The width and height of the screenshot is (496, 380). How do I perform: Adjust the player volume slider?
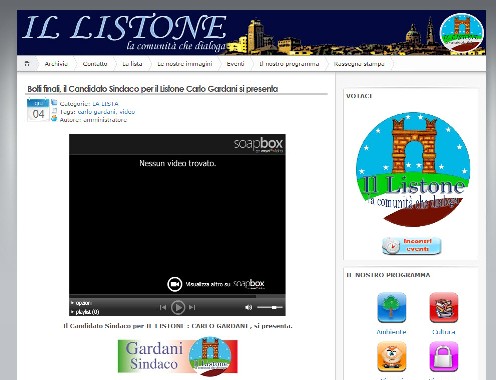tap(270, 307)
